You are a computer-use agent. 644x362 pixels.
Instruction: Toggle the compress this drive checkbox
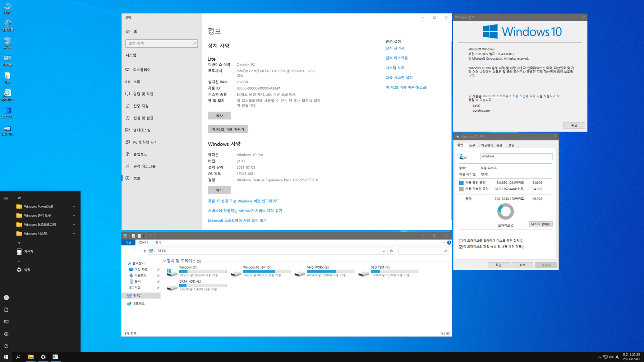click(x=461, y=241)
